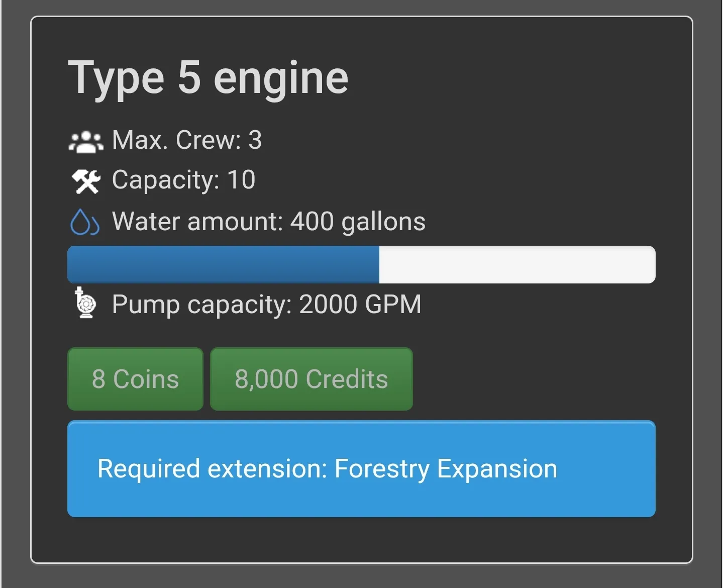Click the word 'engine' in the title

click(281, 80)
